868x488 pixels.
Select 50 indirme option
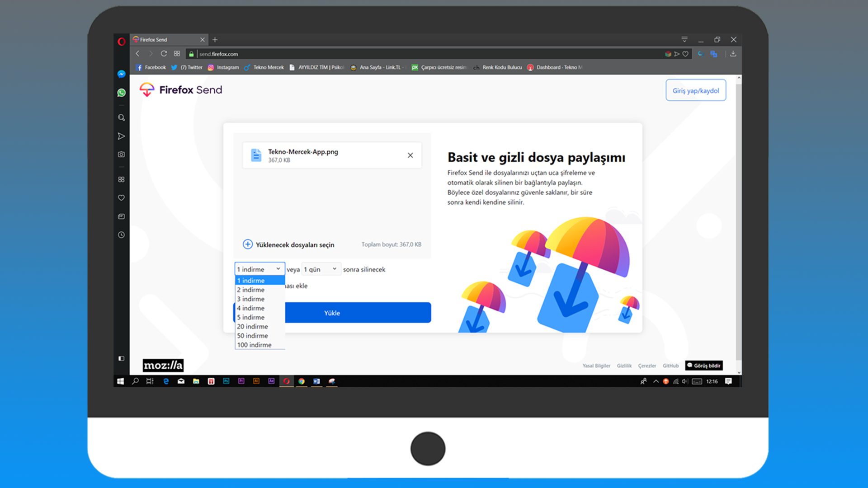pyautogui.click(x=260, y=336)
